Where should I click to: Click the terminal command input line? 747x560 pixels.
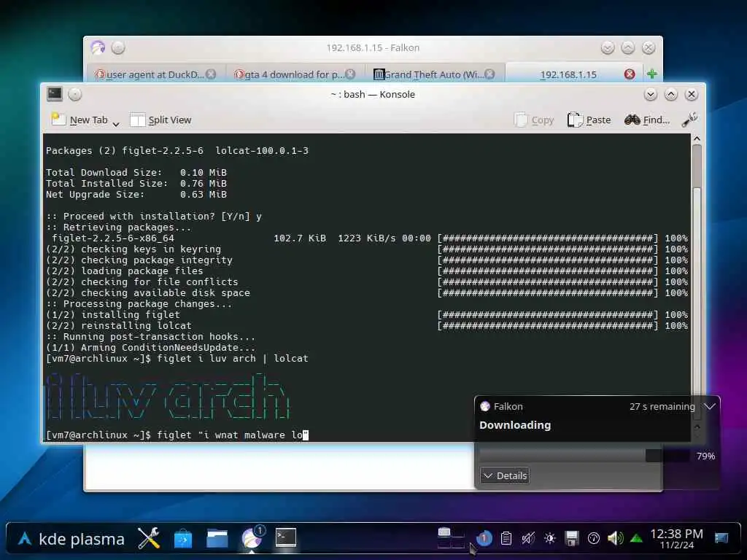178,435
